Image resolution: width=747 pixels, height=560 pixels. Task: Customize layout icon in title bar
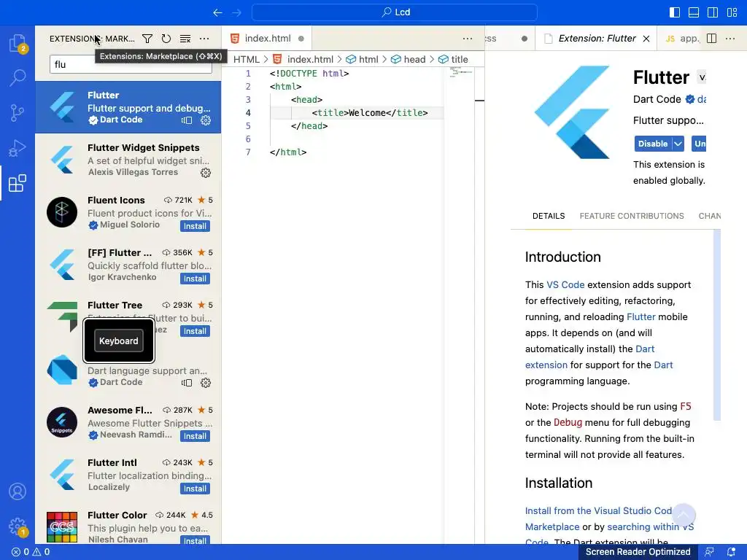[x=732, y=12]
